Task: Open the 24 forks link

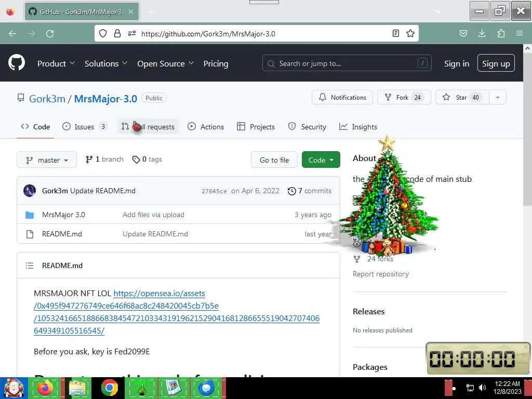Action: tap(380, 259)
